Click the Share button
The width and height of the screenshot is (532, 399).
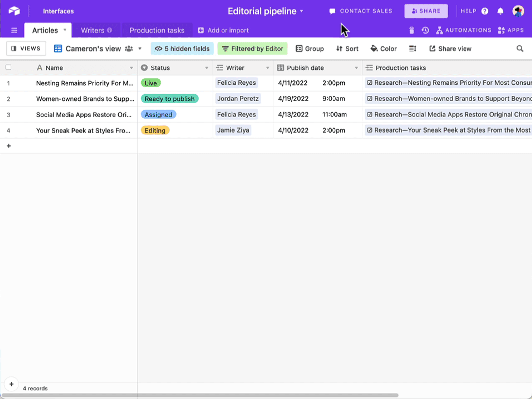426,11
